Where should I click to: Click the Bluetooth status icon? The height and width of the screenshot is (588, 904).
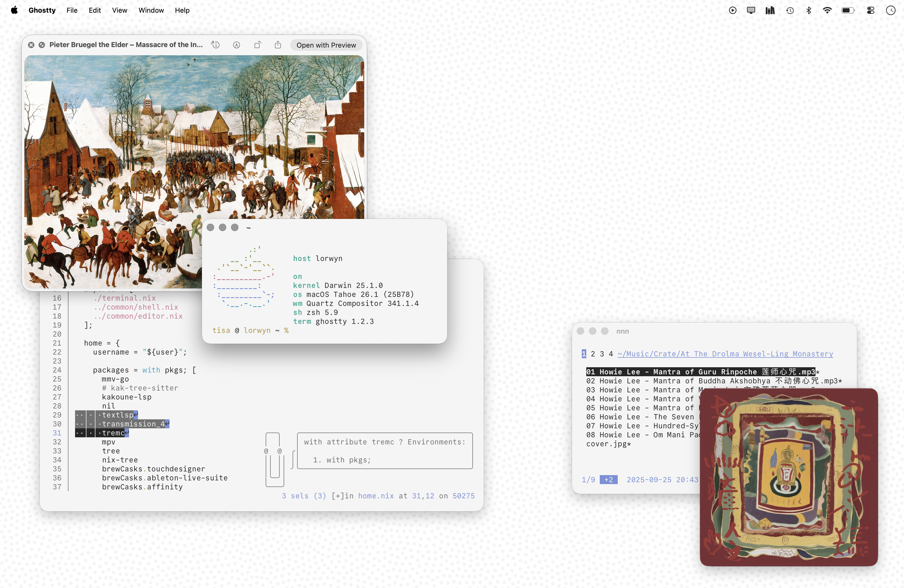point(809,10)
